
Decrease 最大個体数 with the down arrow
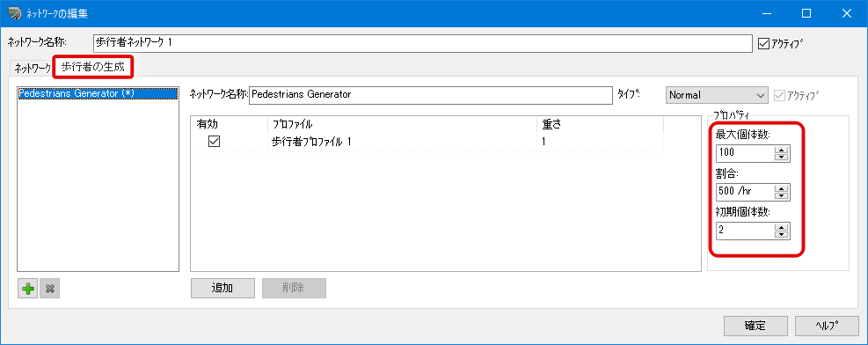tap(782, 157)
